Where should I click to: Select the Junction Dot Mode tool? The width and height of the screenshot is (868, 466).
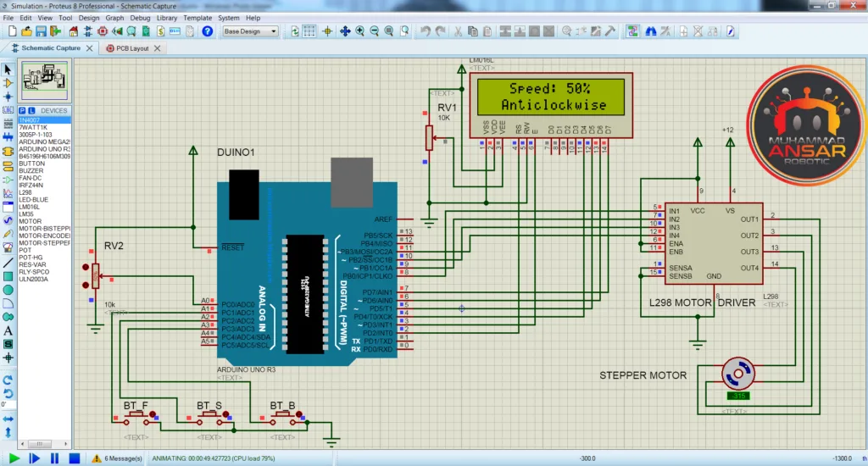coord(7,97)
